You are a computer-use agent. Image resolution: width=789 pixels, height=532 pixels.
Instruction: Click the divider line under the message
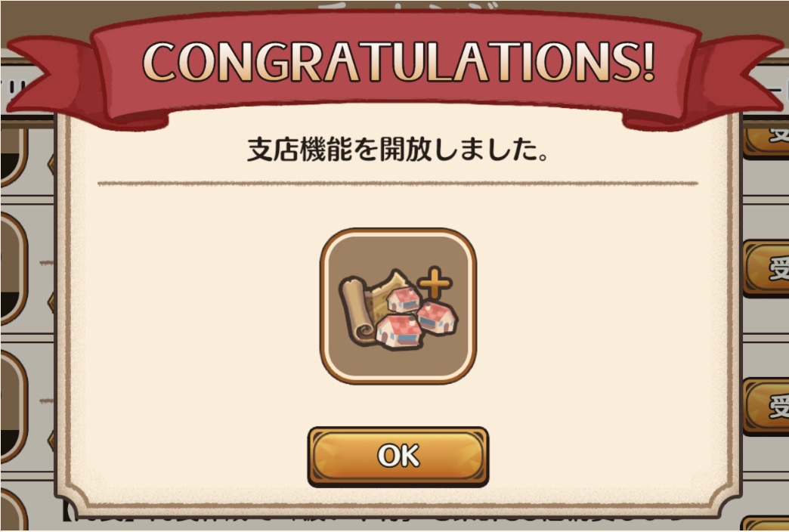pos(398,183)
